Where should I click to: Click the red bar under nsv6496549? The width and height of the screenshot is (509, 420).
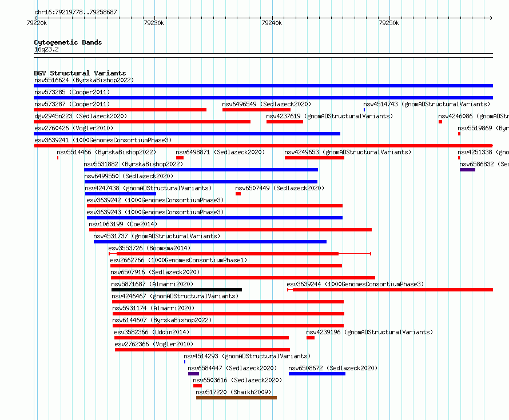pyautogui.click(x=256, y=110)
